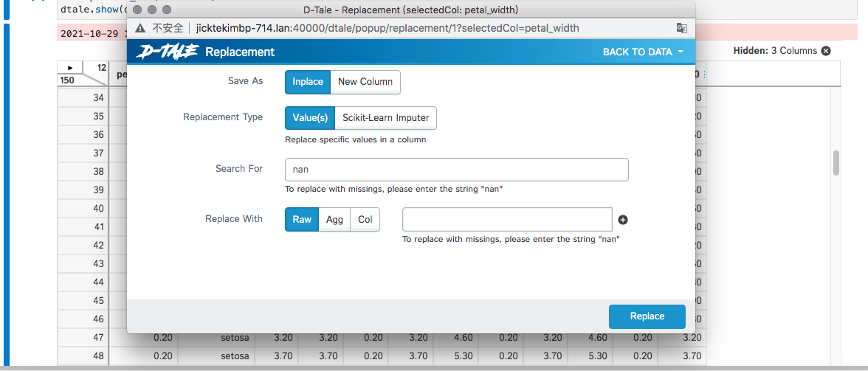Select New Column save option
The width and height of the screenshot is (868, 371).
365,82
